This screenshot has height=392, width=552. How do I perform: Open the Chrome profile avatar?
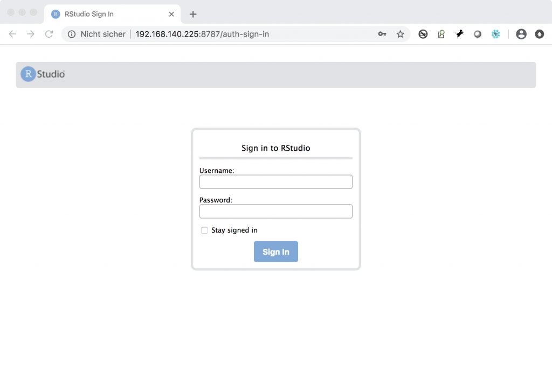pyautogui.click(x=521, y=34)
